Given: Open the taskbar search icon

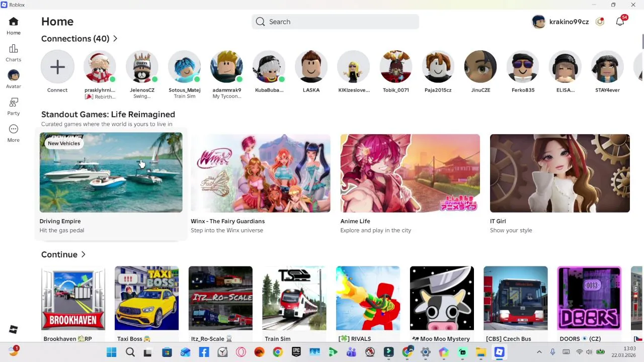Looking at the screenshot, I should (x=130, y=352).
